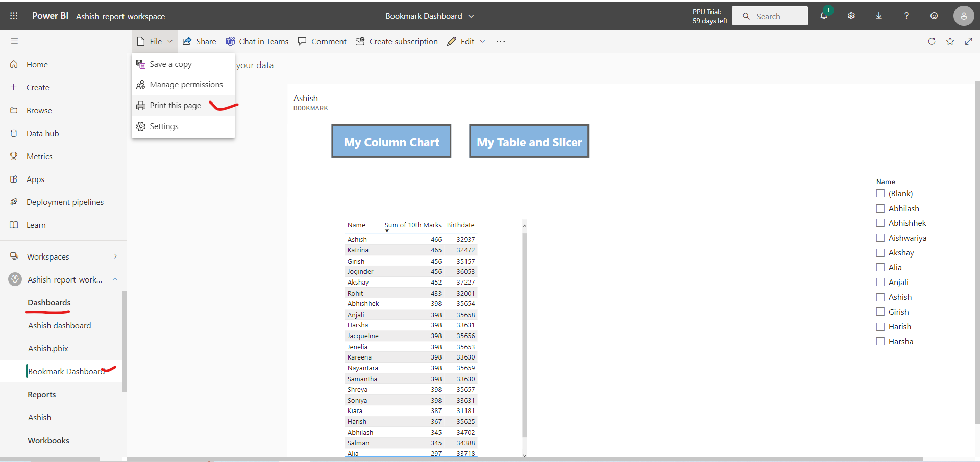Open notifications via the bell icon
This screenshot has height=462, width=980.
[x=824, y=16]
